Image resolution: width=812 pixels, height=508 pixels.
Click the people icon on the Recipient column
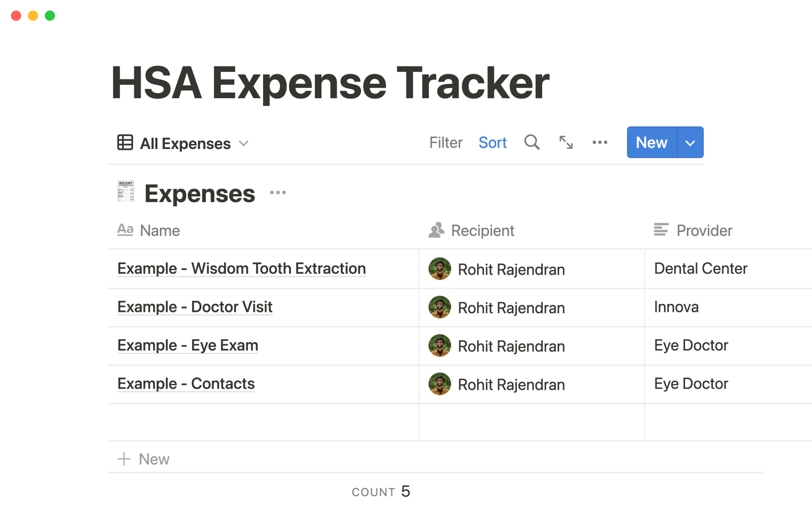point(436,230)
